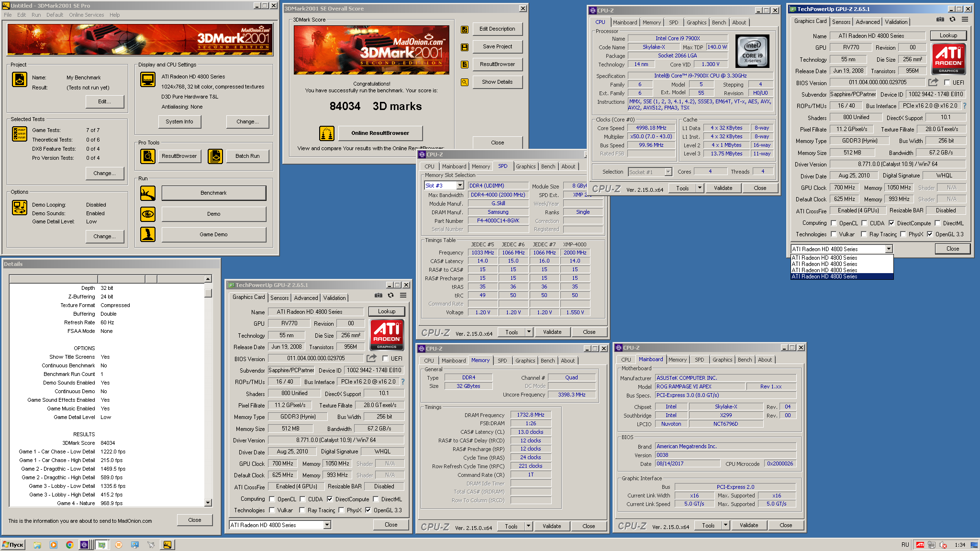The image size is (980, 551).
Task: Click the icon beside Edit Description in score dialog
Action: click(464, 29)
